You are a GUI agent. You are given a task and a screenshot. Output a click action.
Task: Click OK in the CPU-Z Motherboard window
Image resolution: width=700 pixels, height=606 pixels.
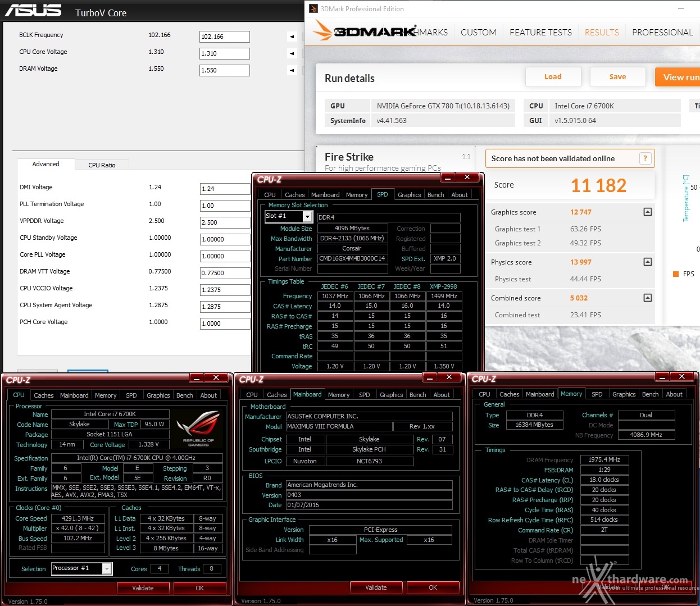tap(433, 587)
